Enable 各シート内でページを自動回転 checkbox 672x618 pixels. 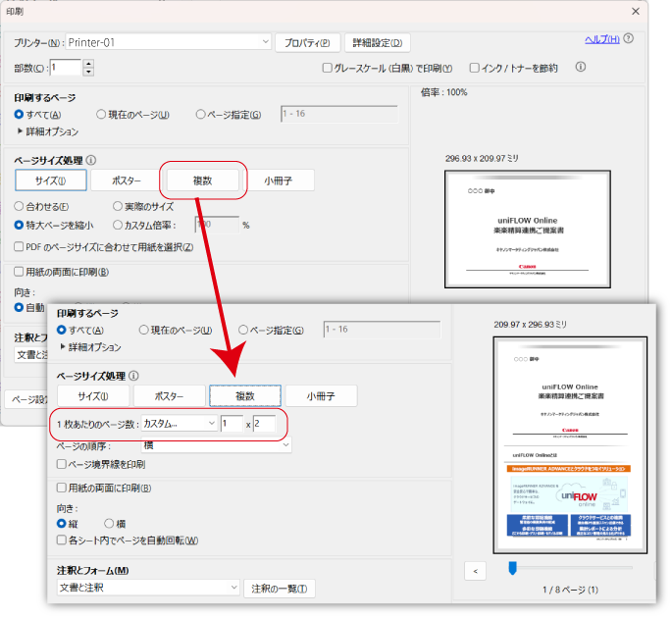[62, 541]
